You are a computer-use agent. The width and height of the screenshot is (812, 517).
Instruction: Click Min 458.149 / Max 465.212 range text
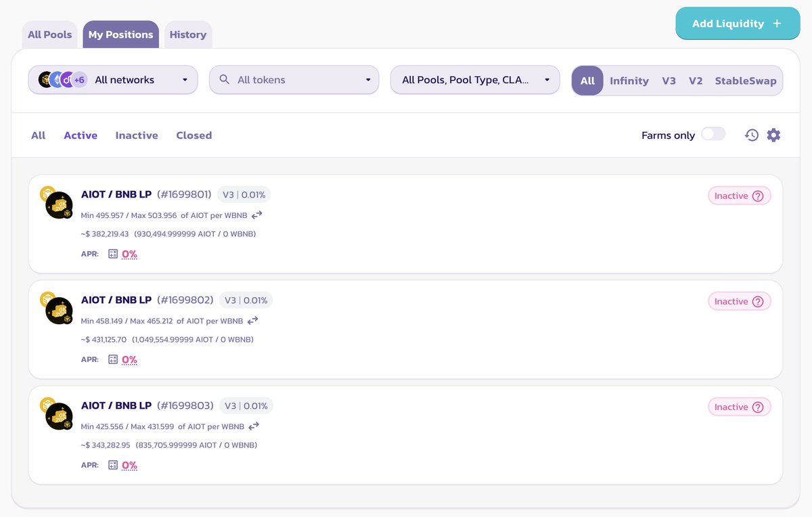point(127,321)
